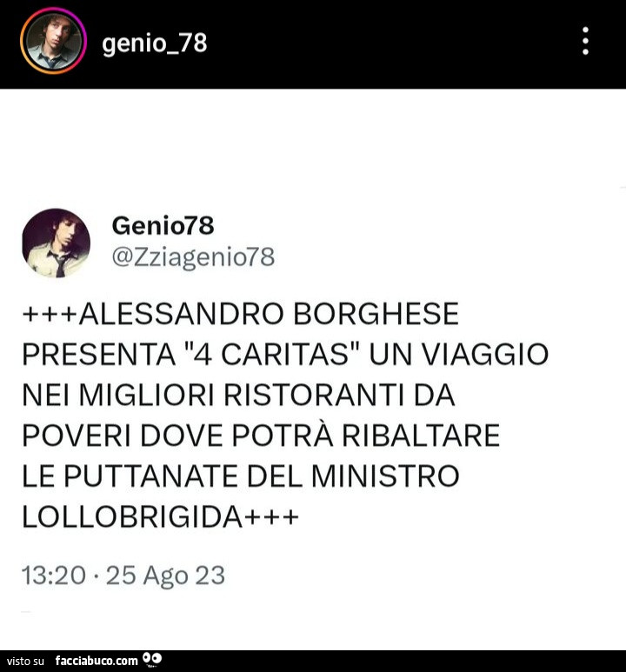This screenshot has width=626, height=672.
Task: Click the Genio78 display name
Action: pyautogui.click(x=163, y=225)
